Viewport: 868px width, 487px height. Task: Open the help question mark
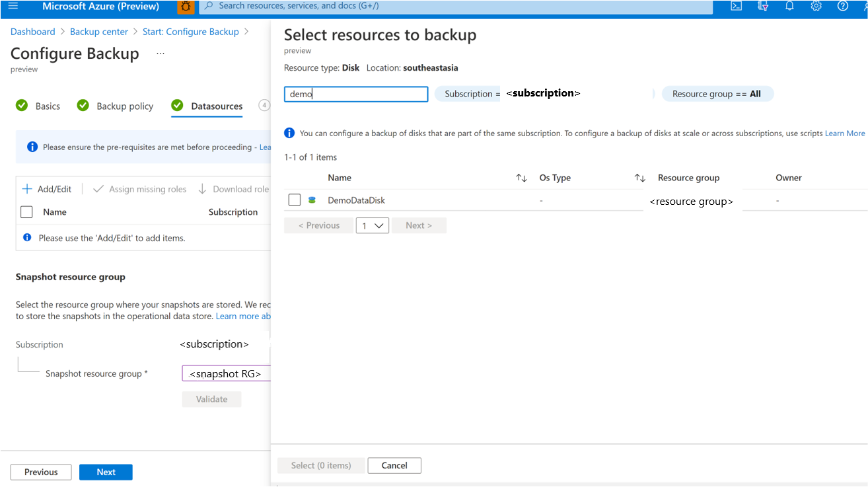tap(842, 6)
